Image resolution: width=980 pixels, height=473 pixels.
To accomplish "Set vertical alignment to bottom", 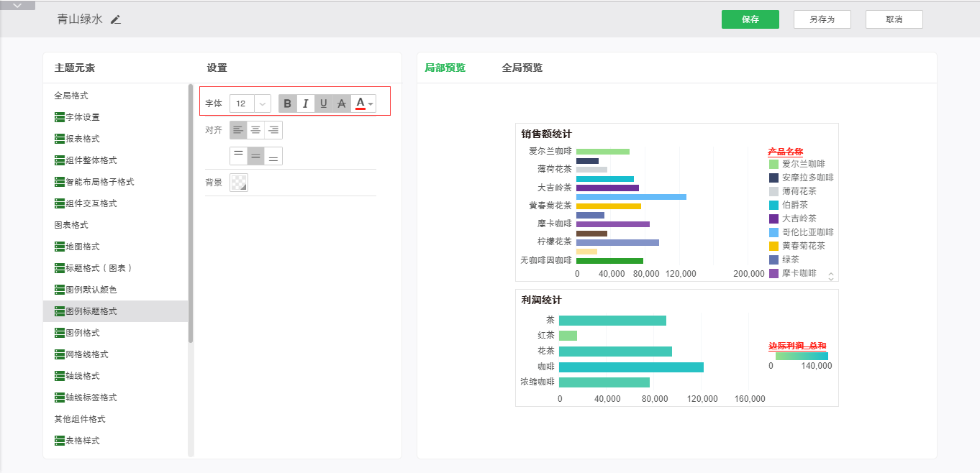I will coord(273,156).
